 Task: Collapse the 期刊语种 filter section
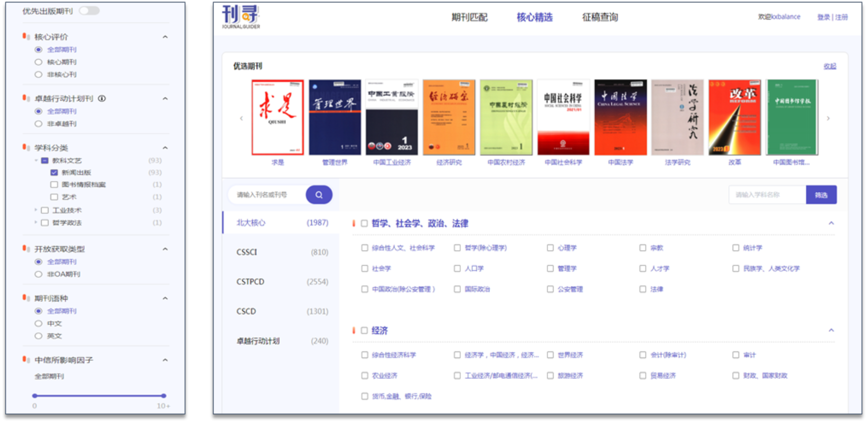click(165, 298)
